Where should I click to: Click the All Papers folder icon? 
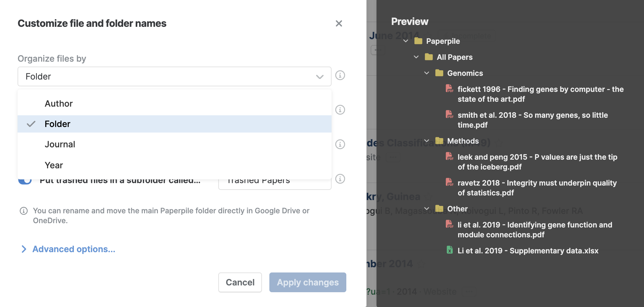point(429,57)
